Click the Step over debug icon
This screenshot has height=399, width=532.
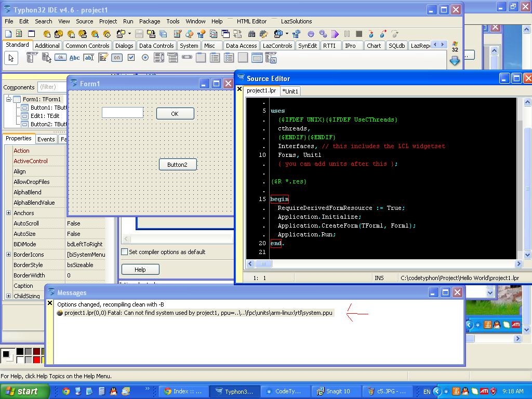pos(383,34)
